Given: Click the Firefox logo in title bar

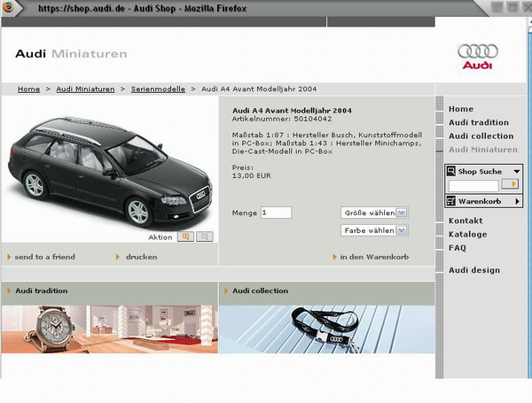Looking at the screenshot, I should pos(7,7).
